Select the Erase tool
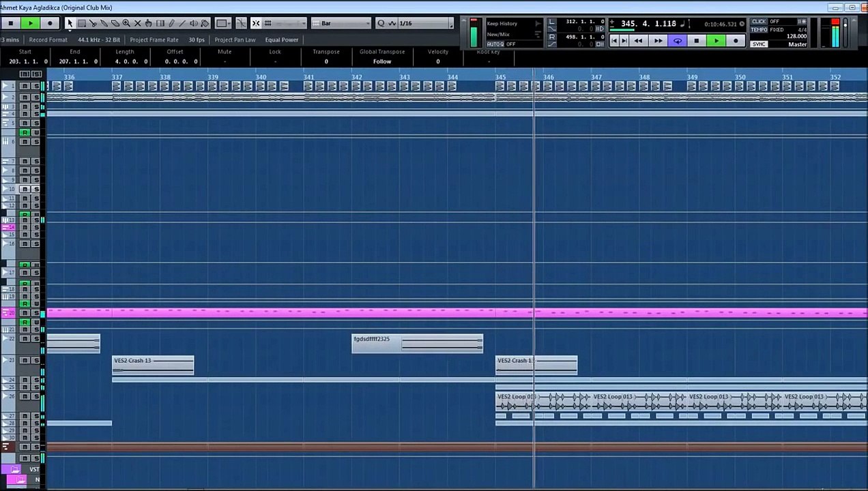This screenshot has width=868, height=491. click(115, 23)
